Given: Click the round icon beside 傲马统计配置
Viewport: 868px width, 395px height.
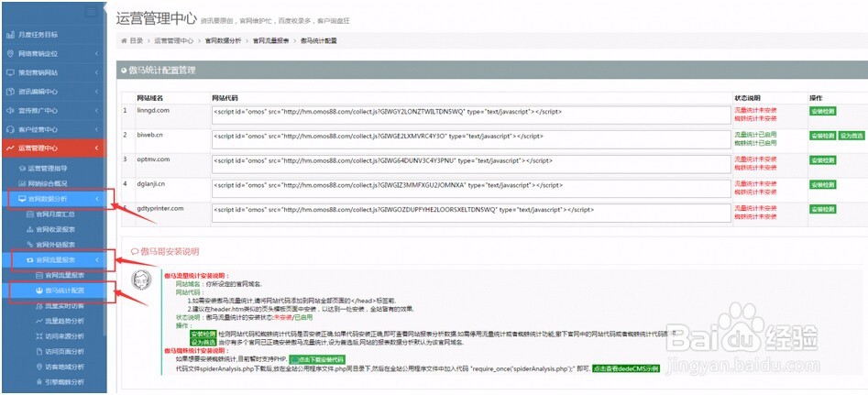Looking at the screenshot, I should coord(38,290).
